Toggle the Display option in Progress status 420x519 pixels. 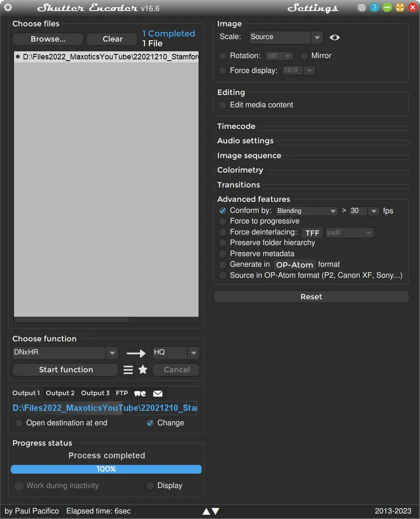(150, 486)
